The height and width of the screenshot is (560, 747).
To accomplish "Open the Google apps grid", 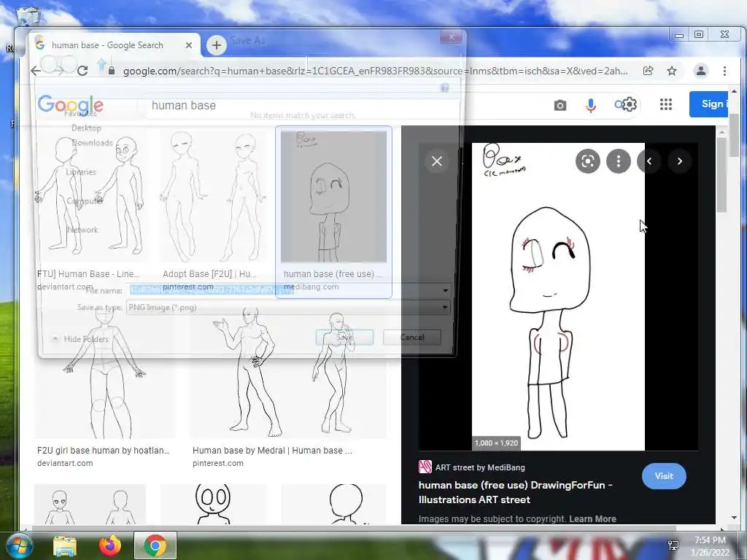I will (x=666, y=104).
